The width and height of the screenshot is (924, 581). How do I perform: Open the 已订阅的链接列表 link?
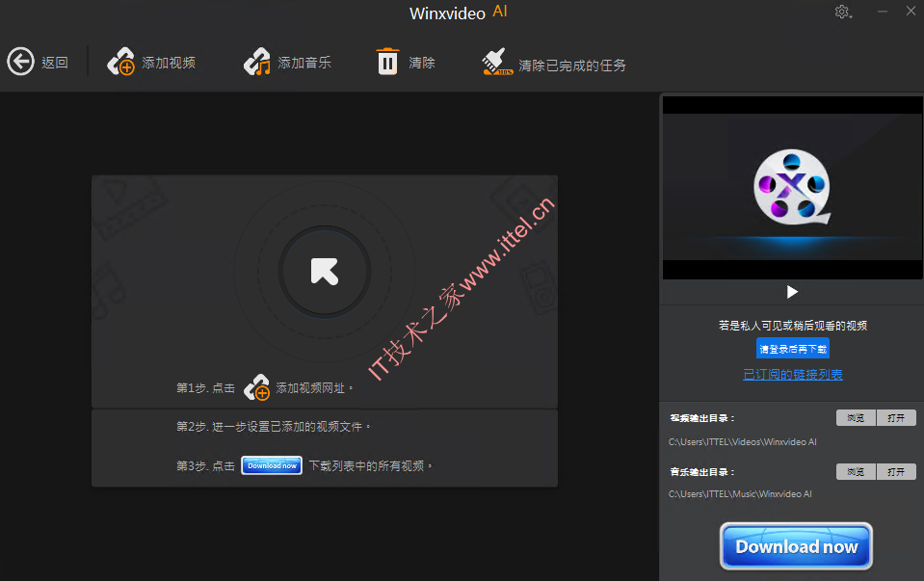click(x=793, y=374)
